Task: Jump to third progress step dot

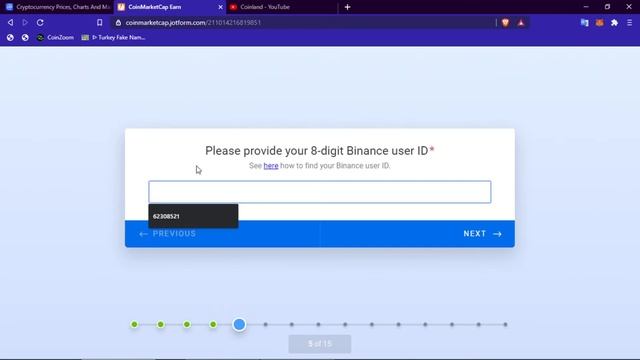Action: pos(187,324)
